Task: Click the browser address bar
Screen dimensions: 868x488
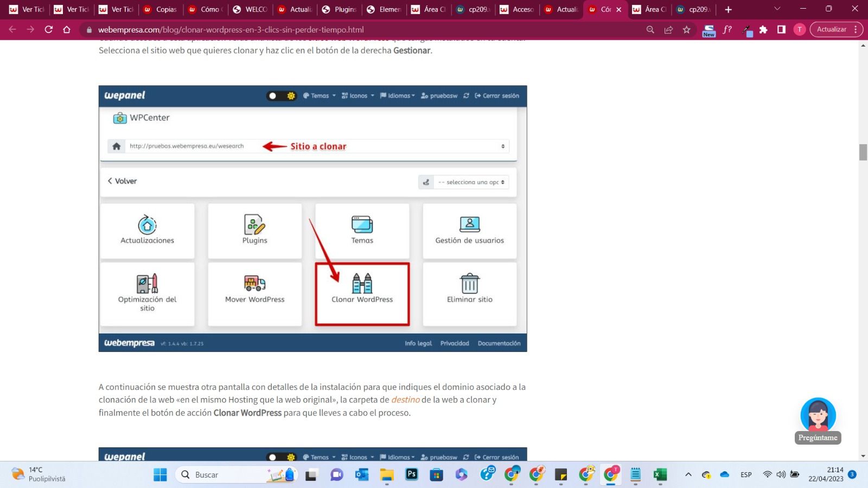Action: coord(358,30)
